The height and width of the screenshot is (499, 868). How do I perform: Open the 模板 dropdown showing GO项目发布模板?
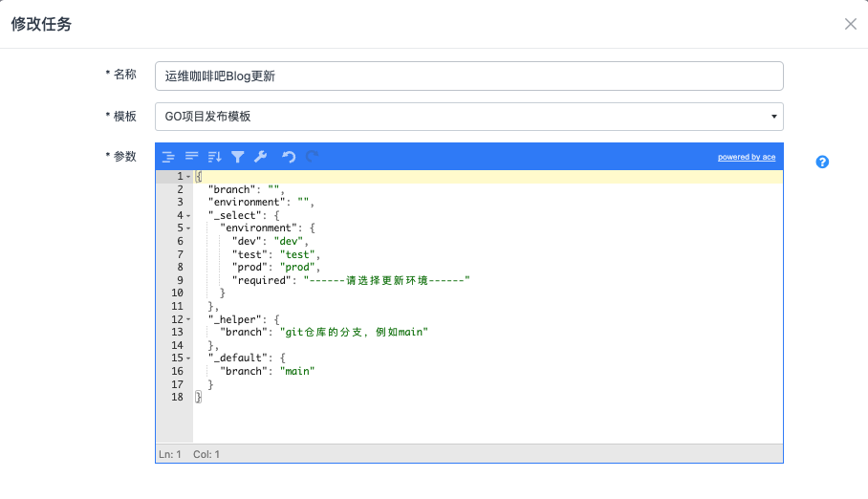[468, 117]
